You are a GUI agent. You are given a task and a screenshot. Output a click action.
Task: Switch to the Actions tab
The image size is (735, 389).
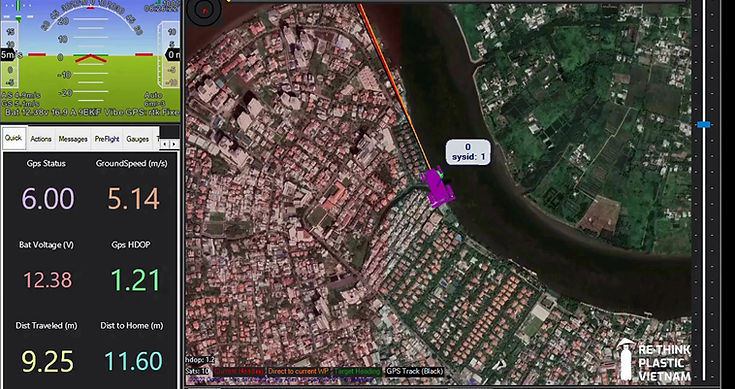point(41,139)
